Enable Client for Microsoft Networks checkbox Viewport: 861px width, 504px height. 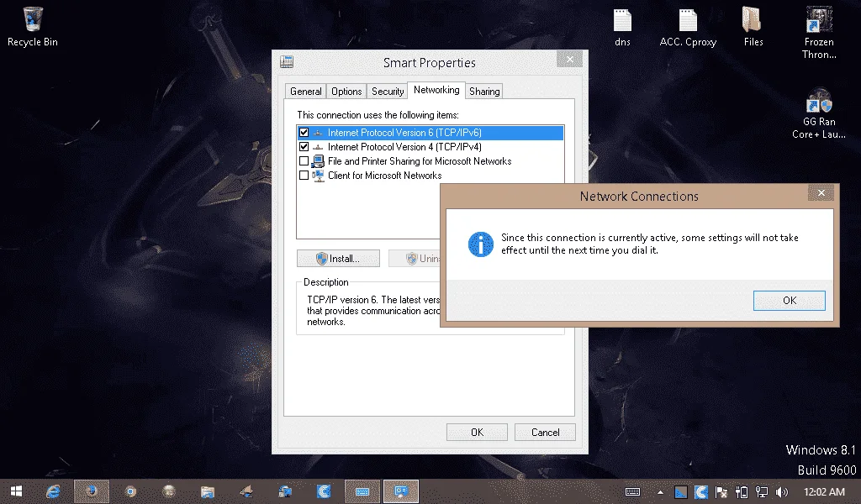click(304, 176)
